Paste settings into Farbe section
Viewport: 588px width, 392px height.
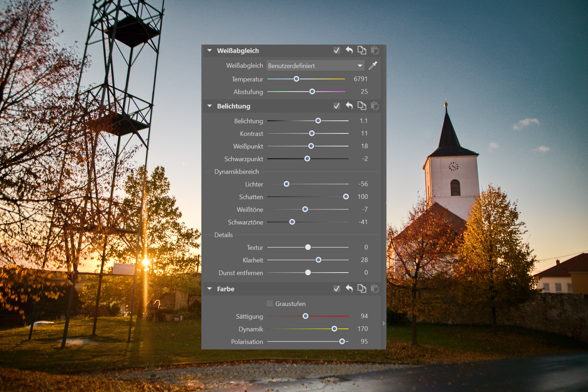375,288
